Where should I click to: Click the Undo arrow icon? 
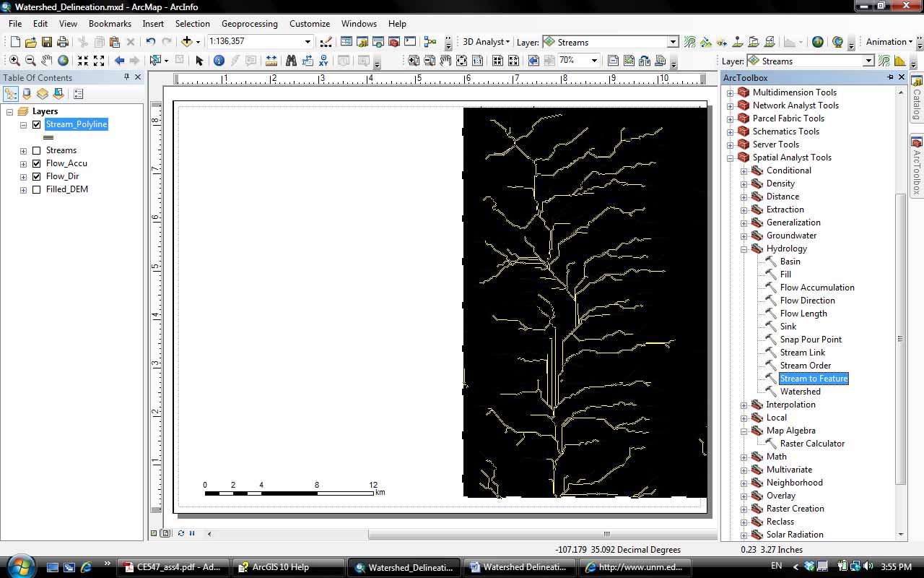click(150, 43)
